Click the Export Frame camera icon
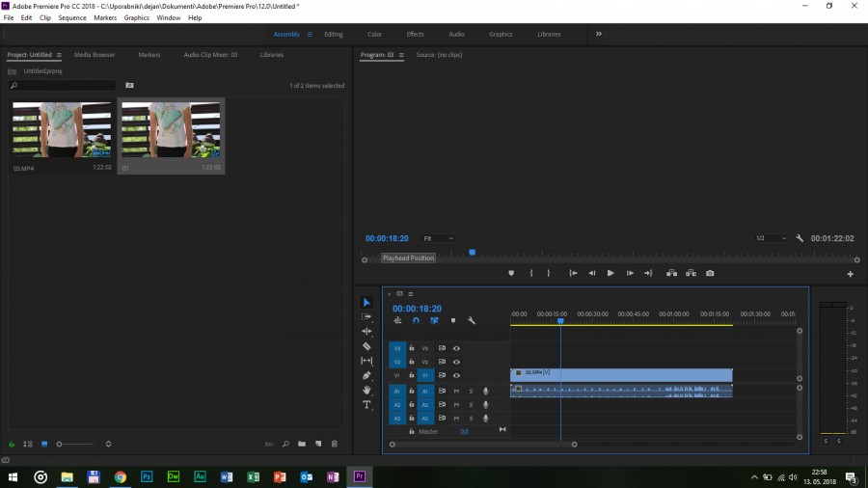Image resolution: width=868 pixels, height=488 pixels. click(710, 273)
